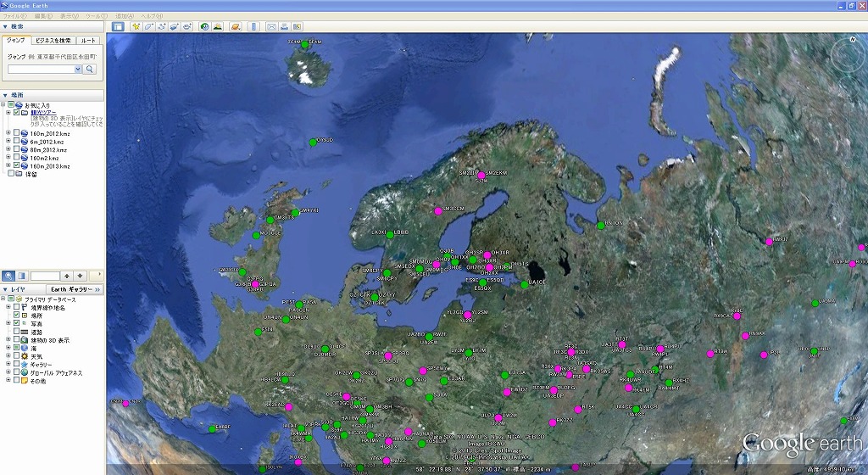
Task: Click the search magnifier button
Action: (90, 70)
